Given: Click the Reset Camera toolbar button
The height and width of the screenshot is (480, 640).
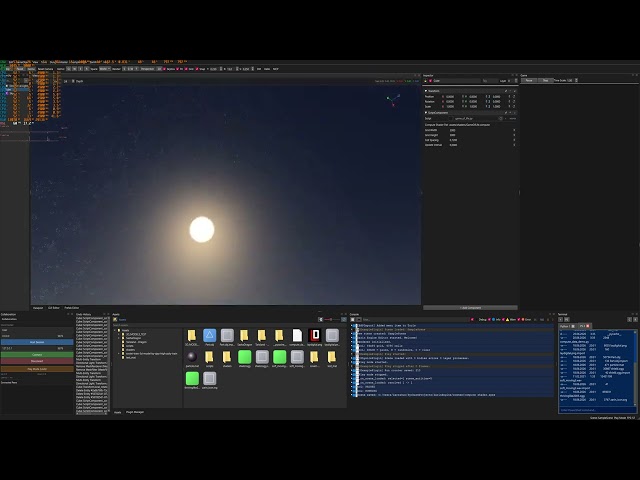Looking at the screenshot, I should 46,69.
